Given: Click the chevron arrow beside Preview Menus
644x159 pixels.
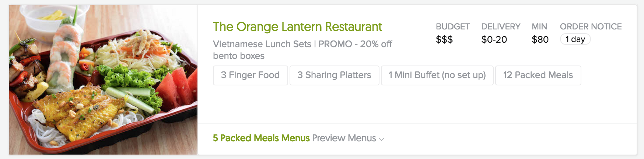Looking at the screenshot, I should [382, 139].
